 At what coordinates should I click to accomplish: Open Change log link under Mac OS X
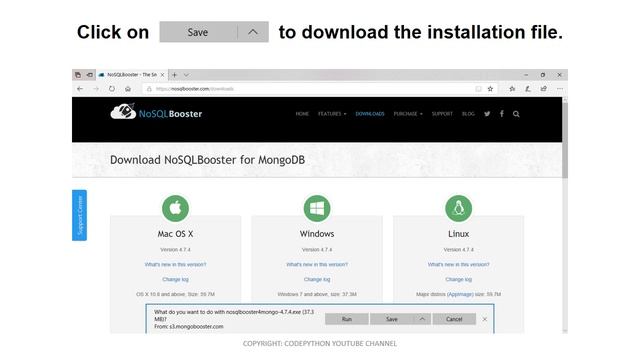(176, 280)
